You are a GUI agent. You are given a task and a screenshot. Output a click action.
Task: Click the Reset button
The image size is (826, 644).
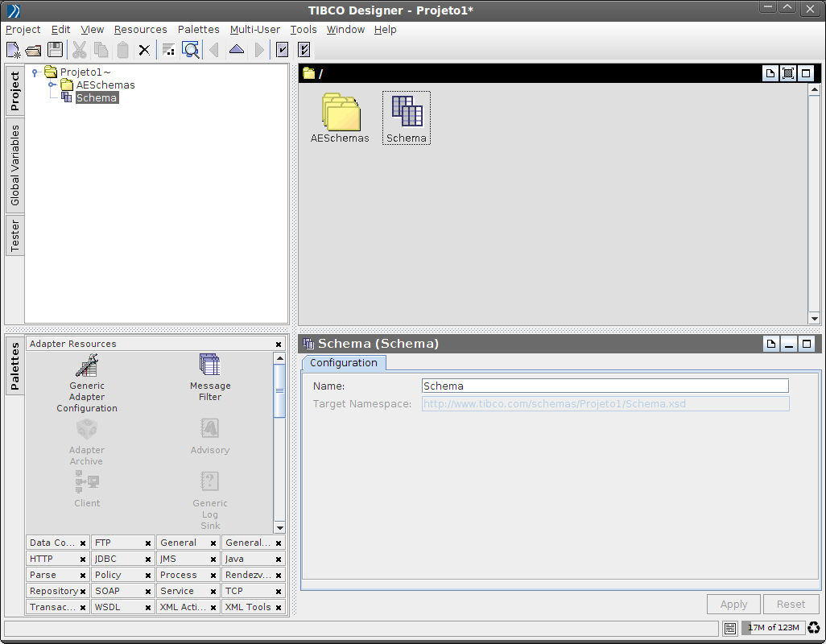[x=791, y=605]
